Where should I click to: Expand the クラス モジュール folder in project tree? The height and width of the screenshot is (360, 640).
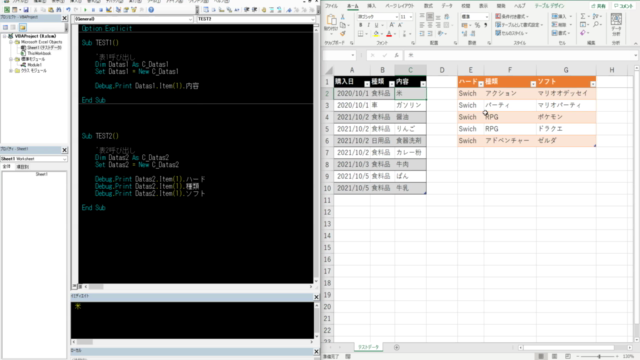coord(11,71)
